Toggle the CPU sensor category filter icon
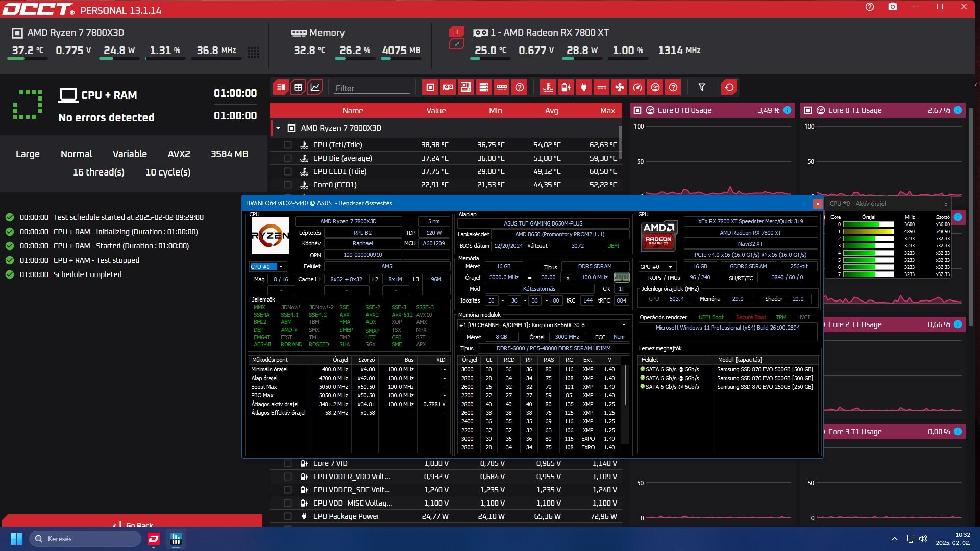 (x=430, y=88)
